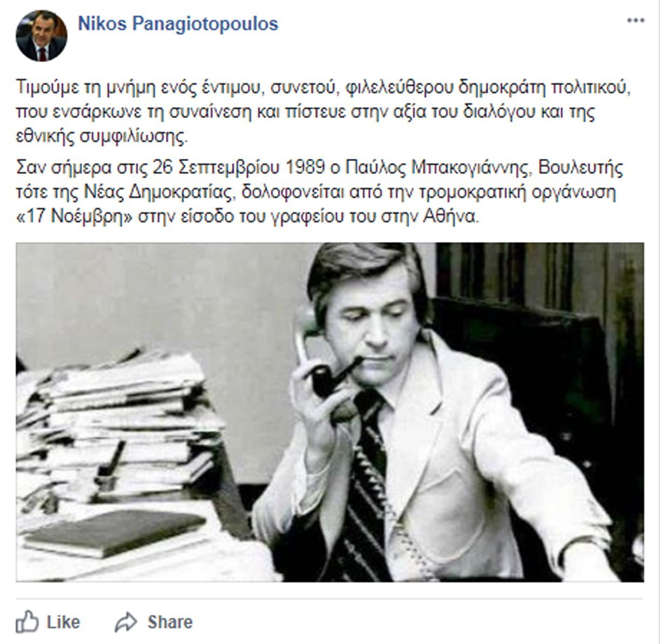Click the Like text label
Screen dimensions: 660x644
63,622
